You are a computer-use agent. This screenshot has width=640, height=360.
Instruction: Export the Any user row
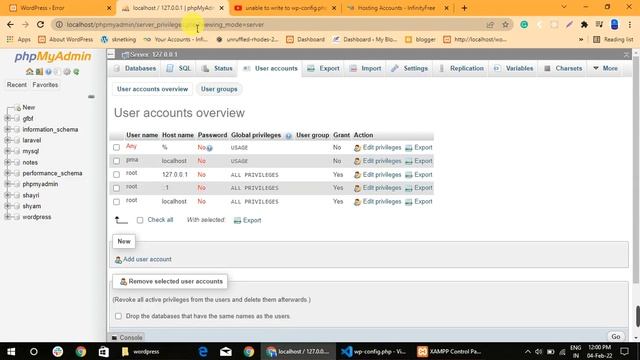click(419, 147)
